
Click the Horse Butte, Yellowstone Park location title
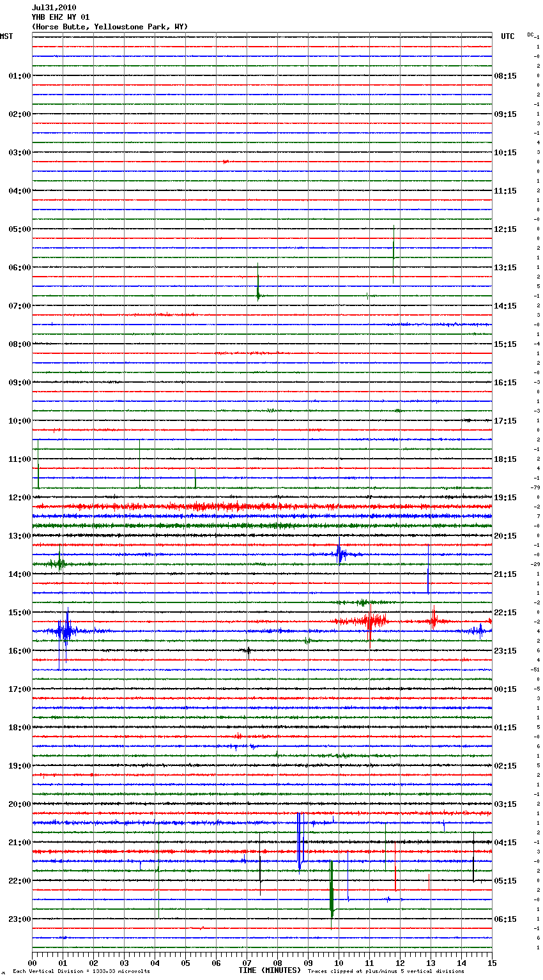click(x=110, y=27)
